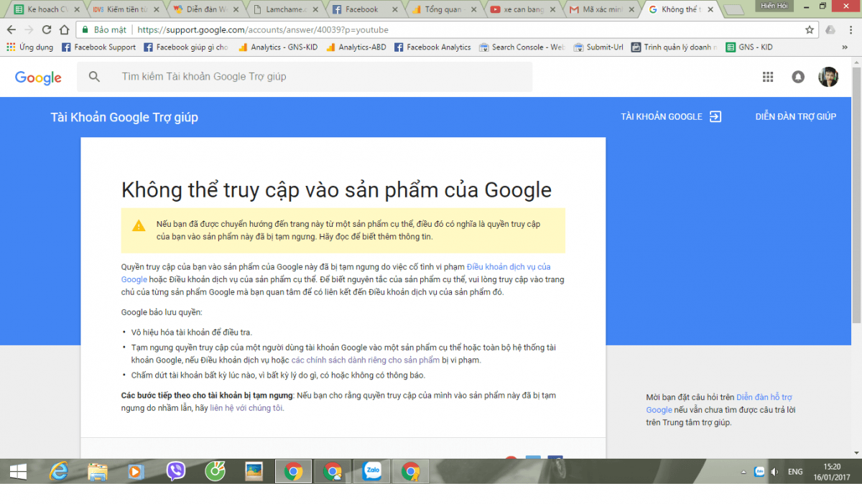This screenshot has height=504, width=862.
Task: Switch to the xe can bang YouTube tab
Action: pos(521,9)
